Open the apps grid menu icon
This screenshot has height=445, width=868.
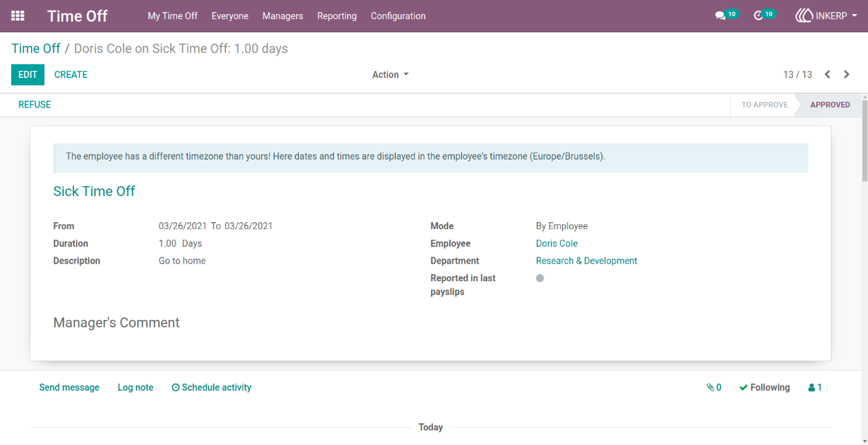(x=18, y=15)
